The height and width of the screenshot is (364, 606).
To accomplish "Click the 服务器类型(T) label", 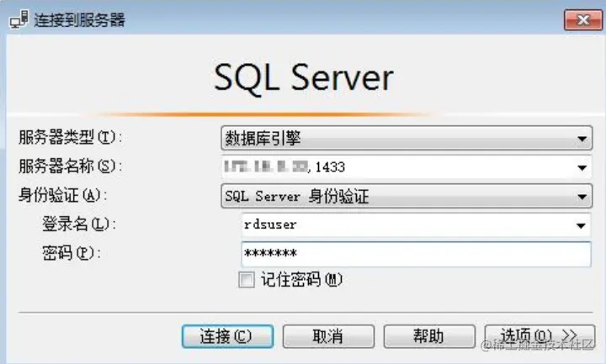I will [71, 137].
